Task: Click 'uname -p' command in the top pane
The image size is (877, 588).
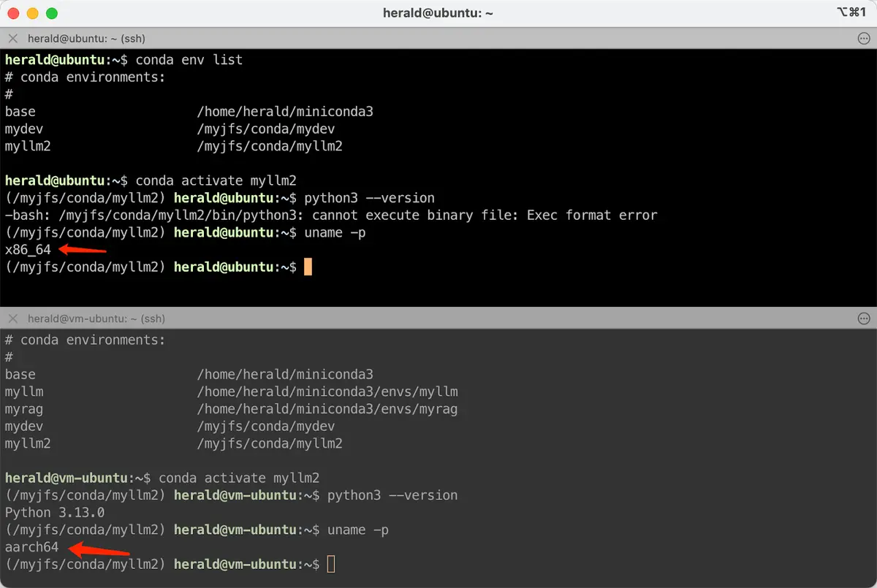Action: [x=335, y=232]
